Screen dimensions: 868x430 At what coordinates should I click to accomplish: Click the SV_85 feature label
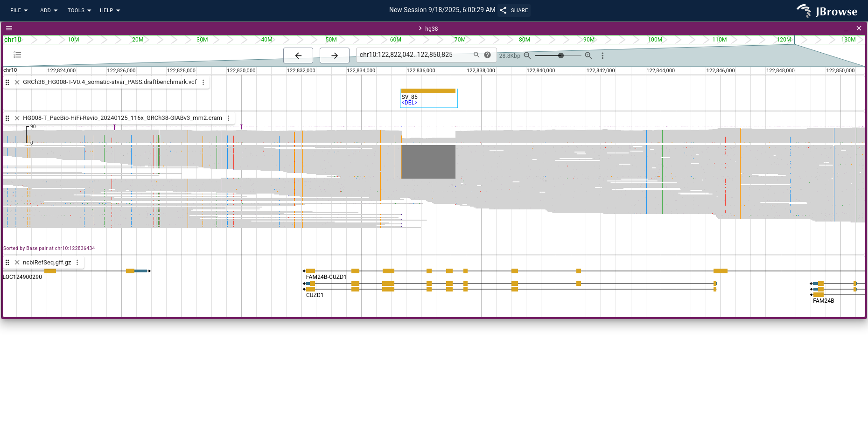pyautogui.click(x=409, y=97)
